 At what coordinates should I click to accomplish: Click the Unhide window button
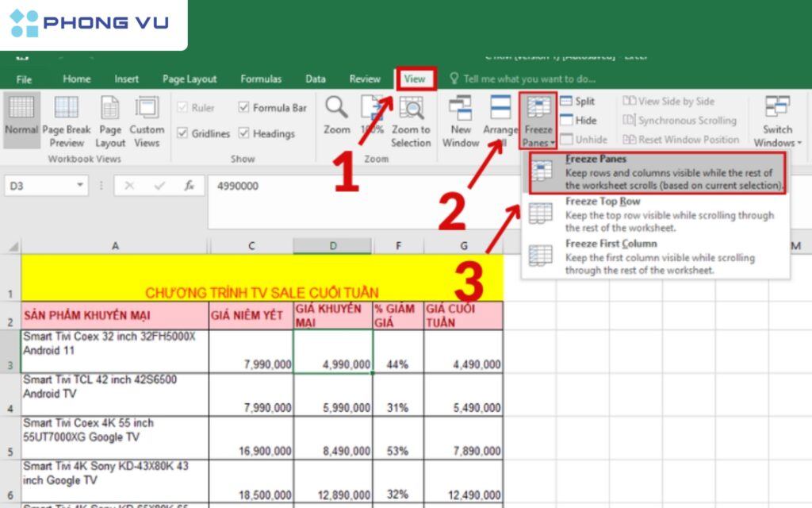[584, 140]
